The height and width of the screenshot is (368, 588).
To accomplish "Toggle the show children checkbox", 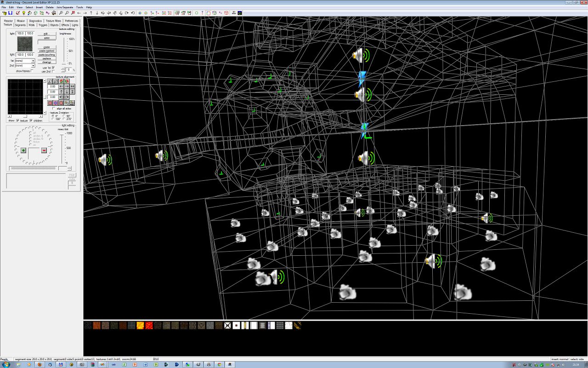I will tap(31, 121).
